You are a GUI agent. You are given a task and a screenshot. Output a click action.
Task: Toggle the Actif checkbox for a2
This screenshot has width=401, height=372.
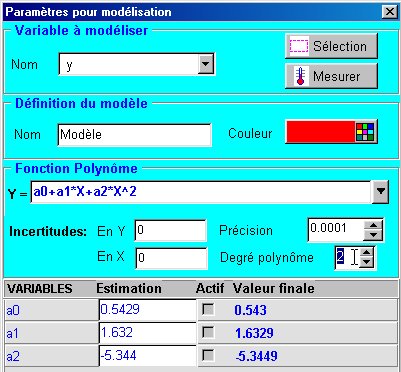click(209, 355)
